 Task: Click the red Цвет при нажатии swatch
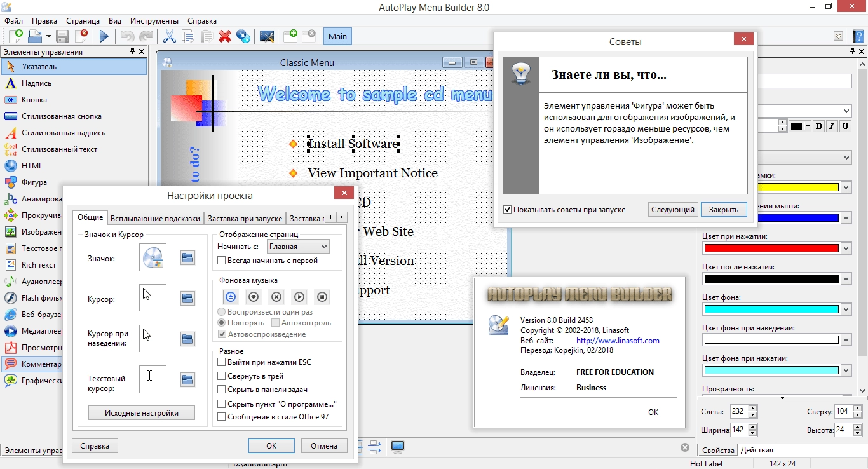coord(771,248)
